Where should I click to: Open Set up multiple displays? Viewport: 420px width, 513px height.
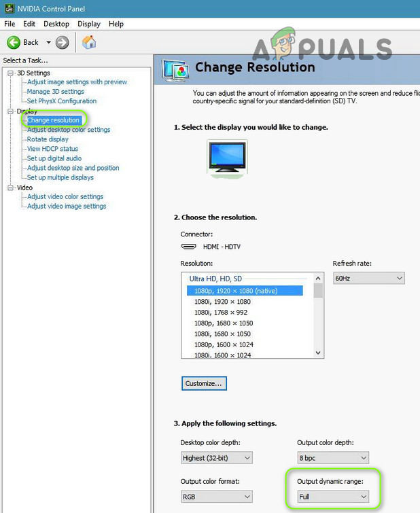[x=60, y=177]
